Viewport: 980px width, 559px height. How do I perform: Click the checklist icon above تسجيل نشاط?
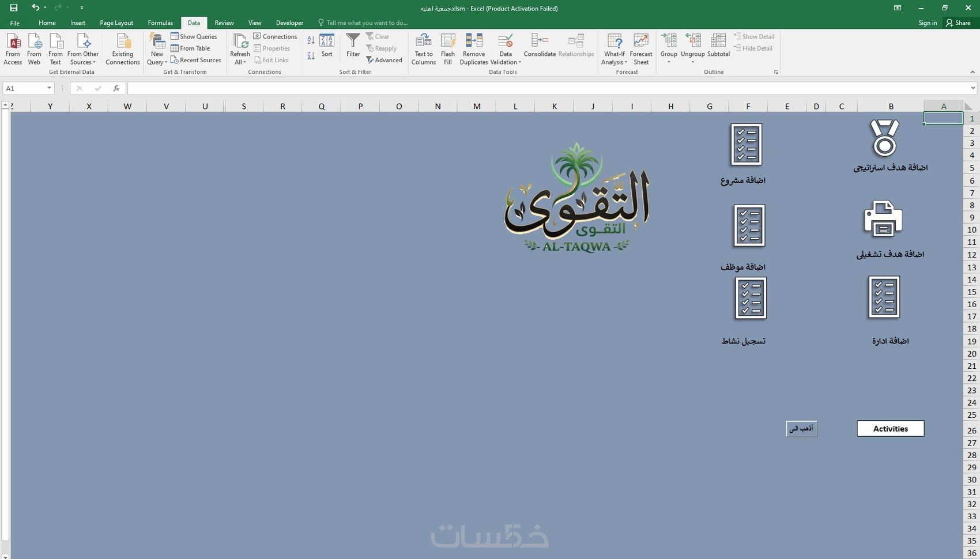pos(751,298)
